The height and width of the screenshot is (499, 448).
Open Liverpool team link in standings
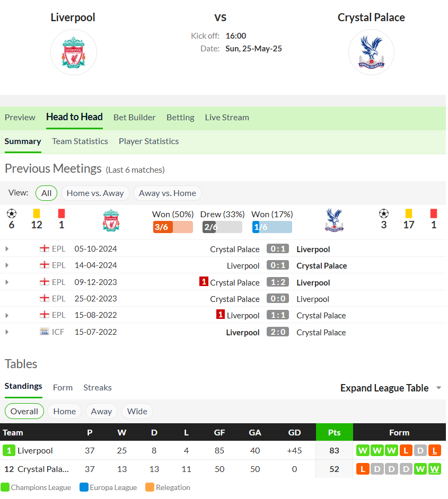coord(35,451)
